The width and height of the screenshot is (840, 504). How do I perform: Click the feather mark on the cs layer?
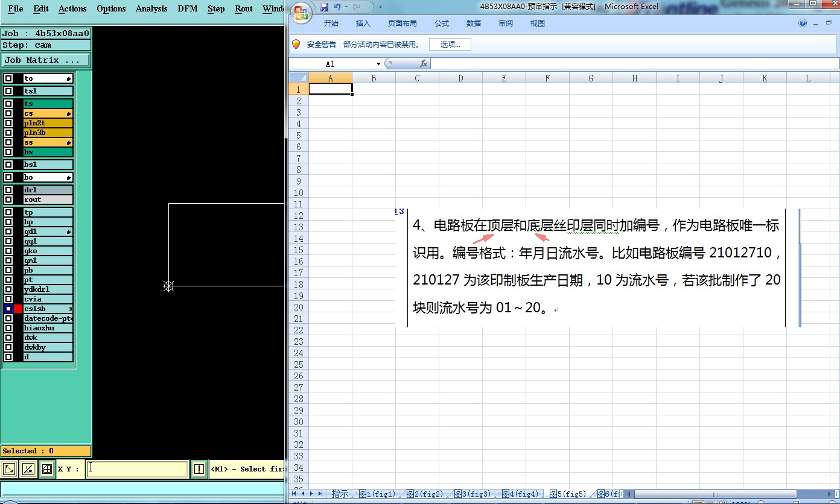69,113
